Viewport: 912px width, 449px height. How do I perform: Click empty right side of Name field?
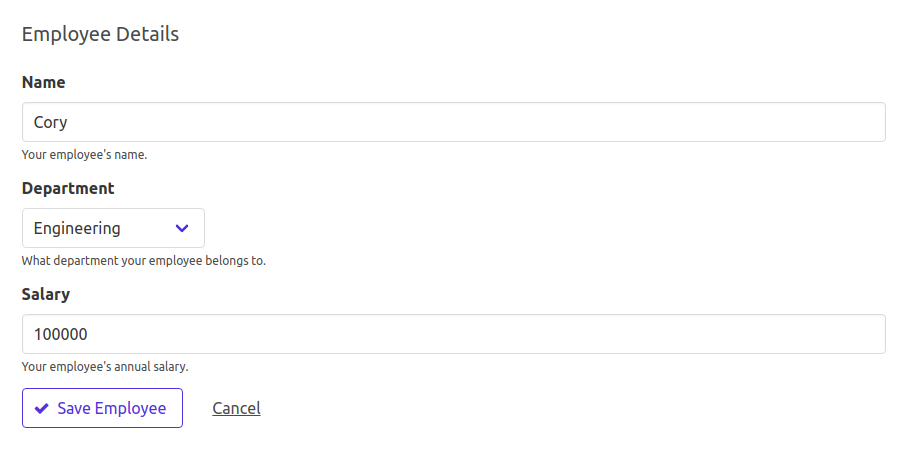tap(700, 122)
